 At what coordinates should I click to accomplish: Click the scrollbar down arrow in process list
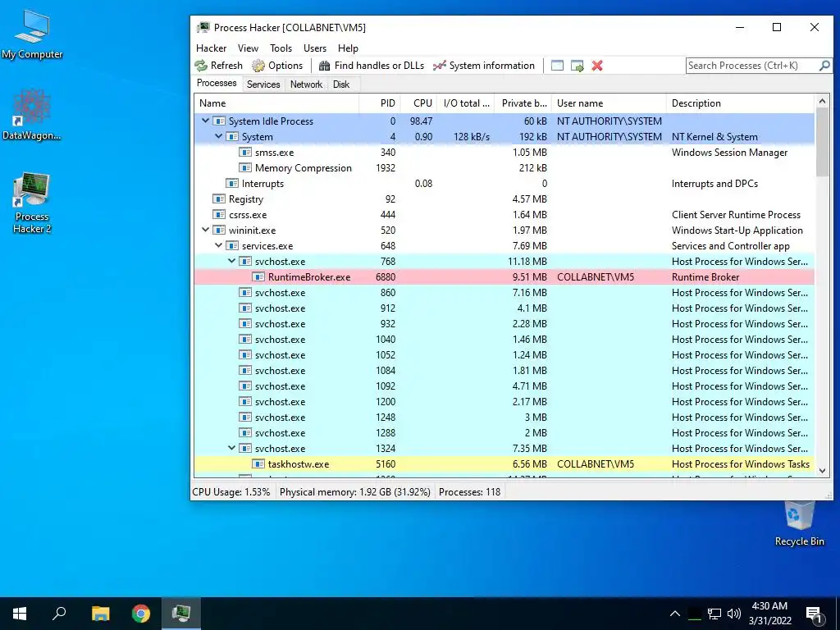pos(822,470)
